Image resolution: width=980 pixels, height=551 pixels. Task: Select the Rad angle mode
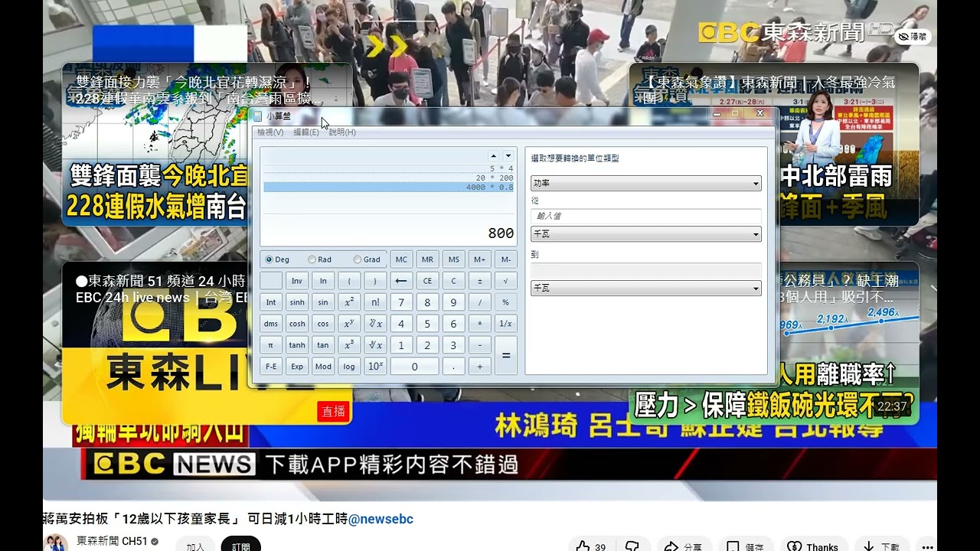pyautogui.click(x=320, y=259)
